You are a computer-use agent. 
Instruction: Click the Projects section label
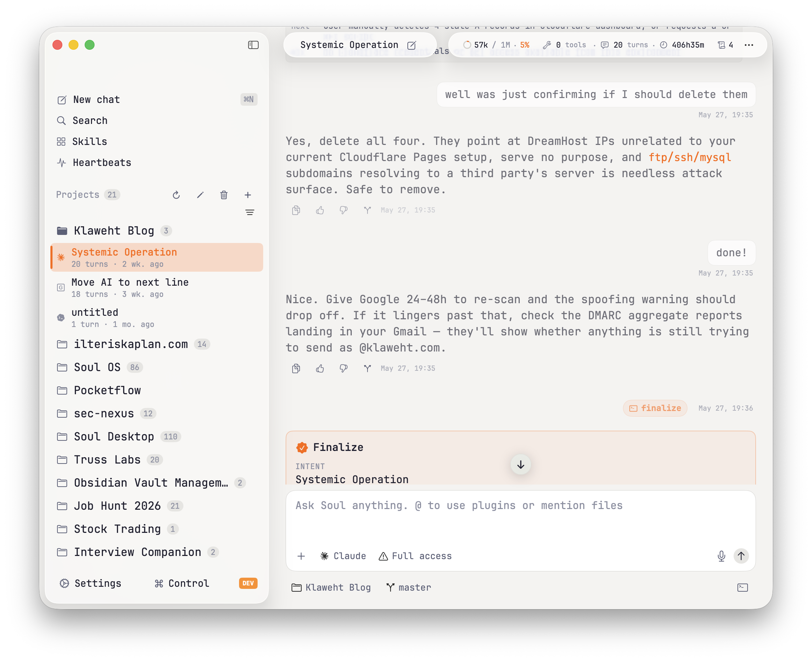78,195
